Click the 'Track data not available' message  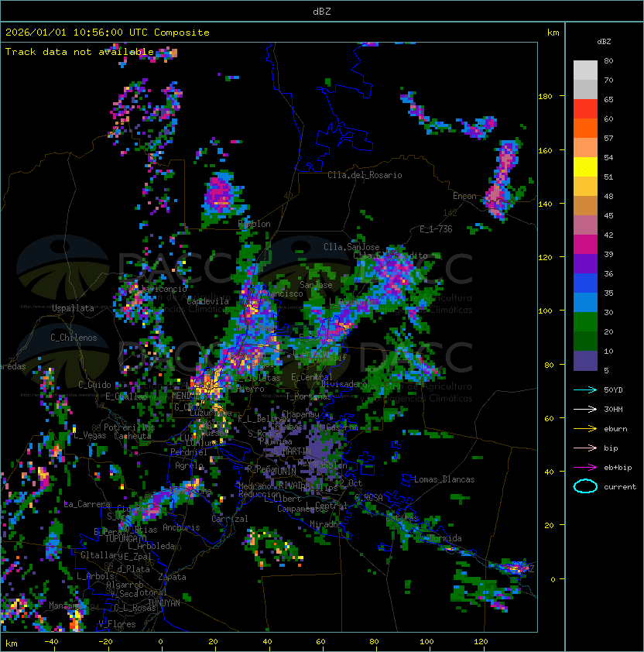click(x=80, y=52)
